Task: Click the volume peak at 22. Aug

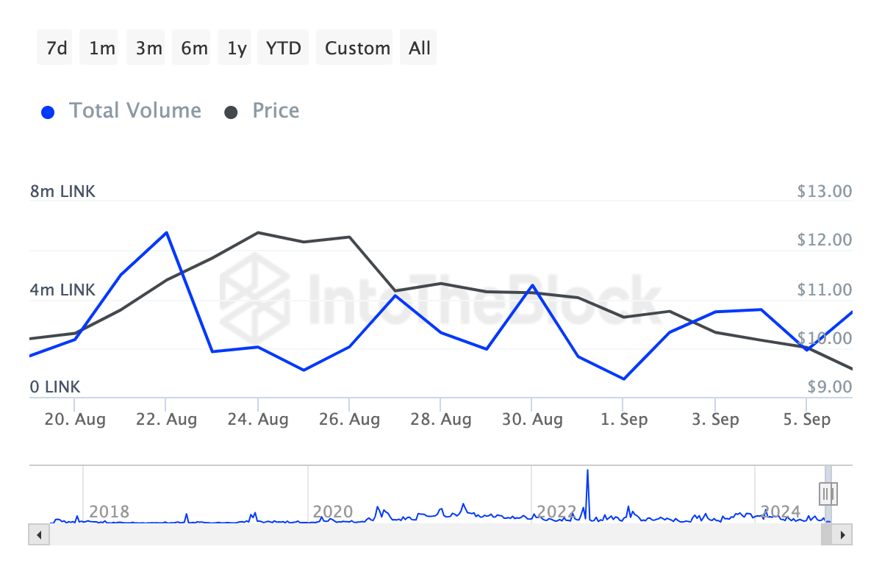Action: pos(167,232)
